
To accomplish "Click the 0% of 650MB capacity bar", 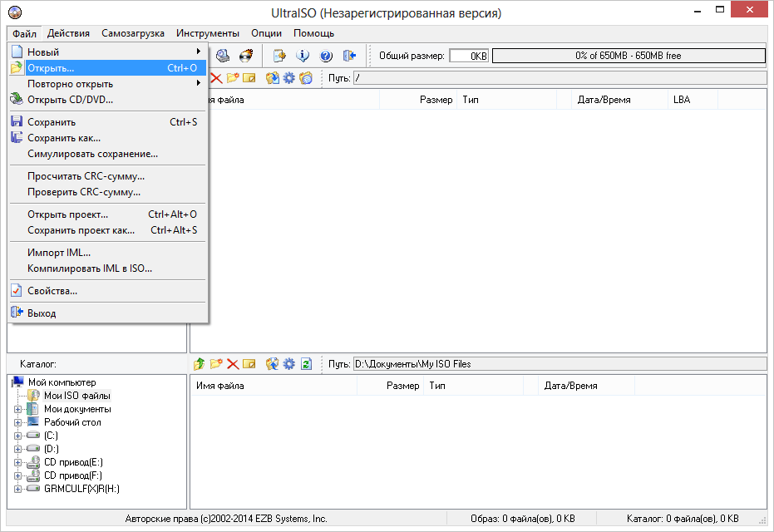I will pyautogui.click(x=629, y=56).
